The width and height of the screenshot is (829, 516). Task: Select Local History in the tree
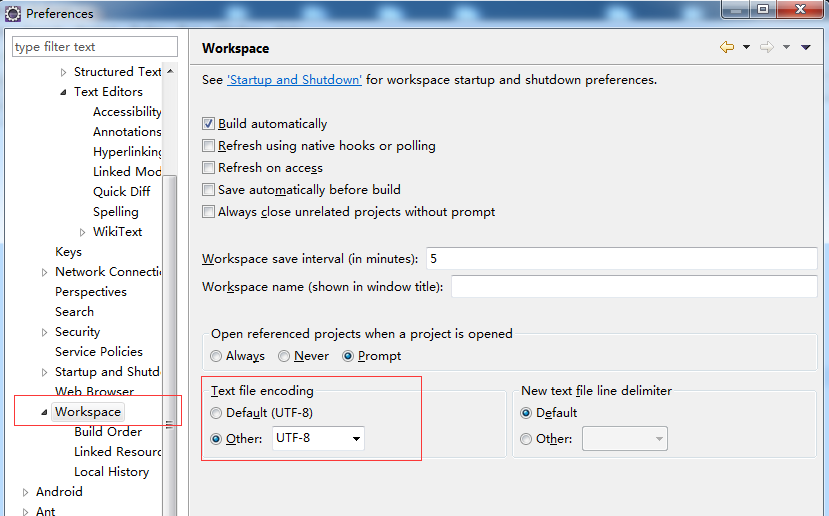[111, 472]
